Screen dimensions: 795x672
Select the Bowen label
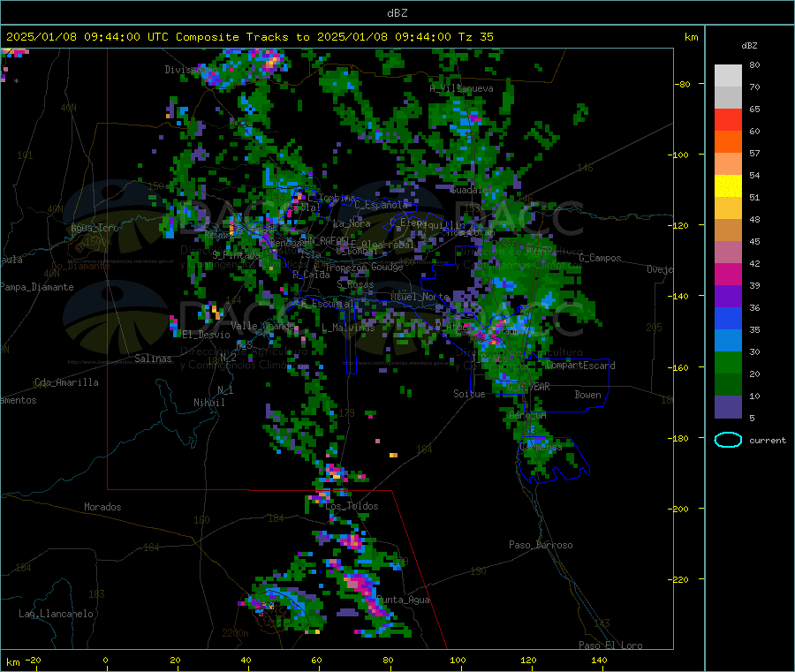587,395
